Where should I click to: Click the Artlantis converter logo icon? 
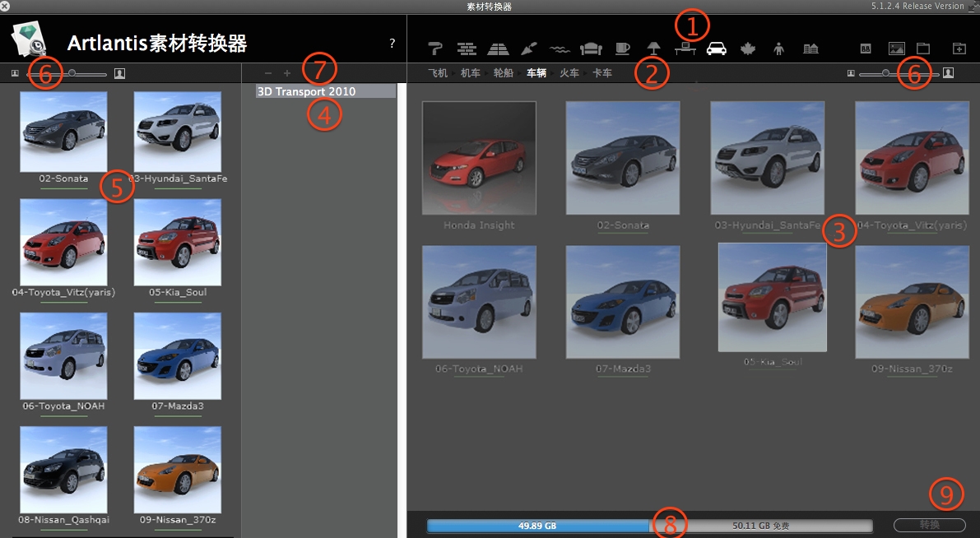pyautogui.click(x=29, y=39)
